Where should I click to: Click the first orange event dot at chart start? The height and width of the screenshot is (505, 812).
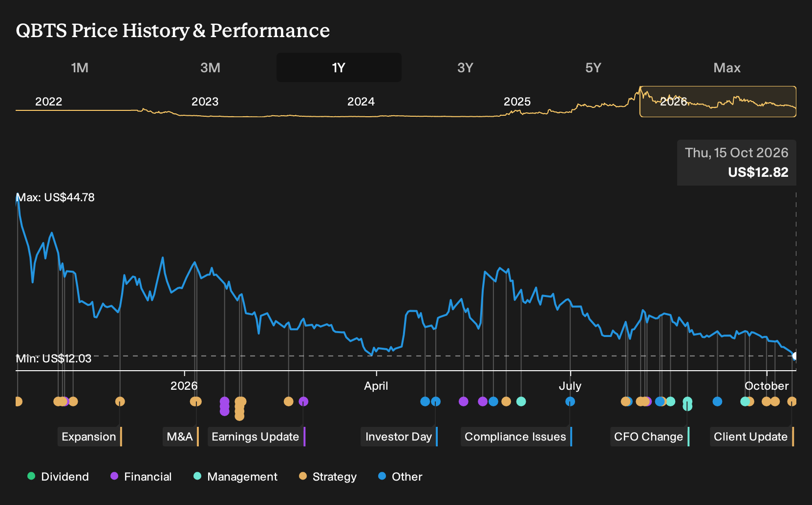[18, 401]
